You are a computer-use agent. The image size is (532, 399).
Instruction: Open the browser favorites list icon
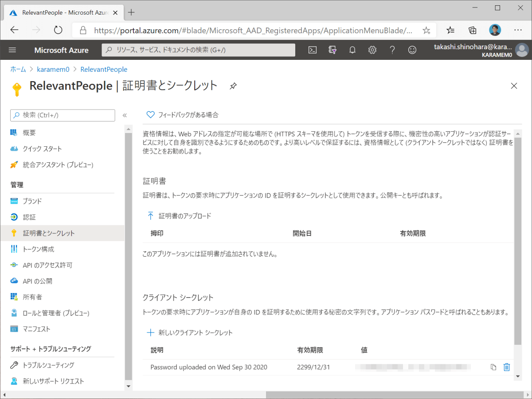click(450, 30)
